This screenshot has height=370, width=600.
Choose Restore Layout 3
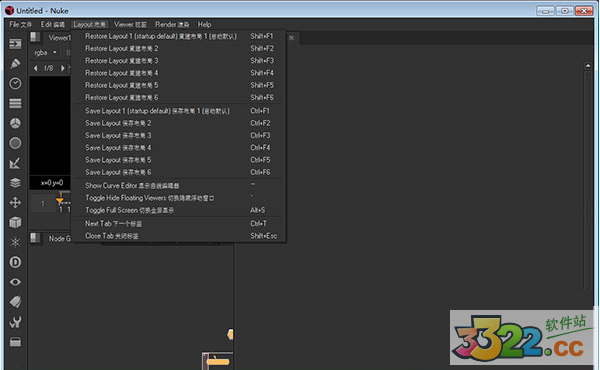179,60
